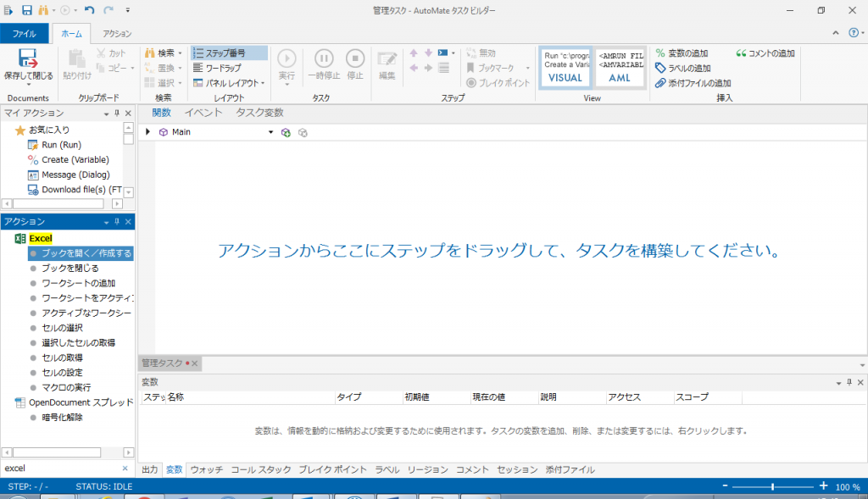Move step down with purple arrow
The height and width of the screenshot is (499, 868).
click(x=428, y=53)
